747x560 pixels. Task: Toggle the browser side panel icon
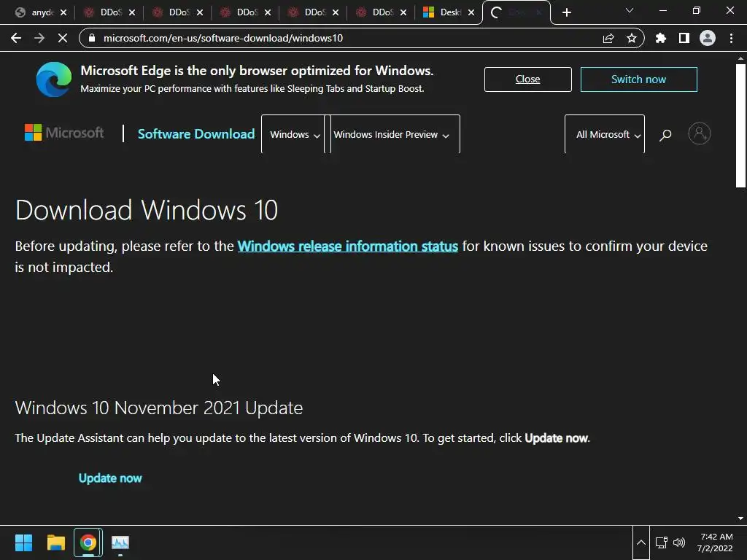point(684,38)
